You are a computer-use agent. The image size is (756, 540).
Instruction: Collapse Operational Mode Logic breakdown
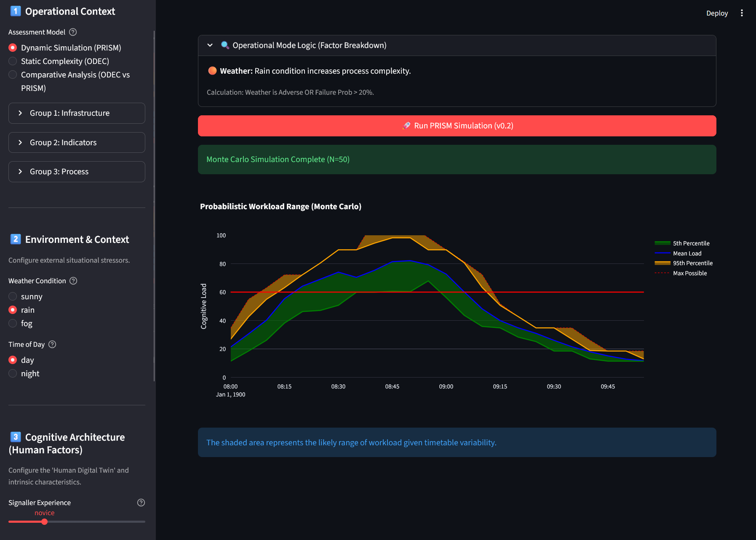pyautogui.click(x=457, y=45)
